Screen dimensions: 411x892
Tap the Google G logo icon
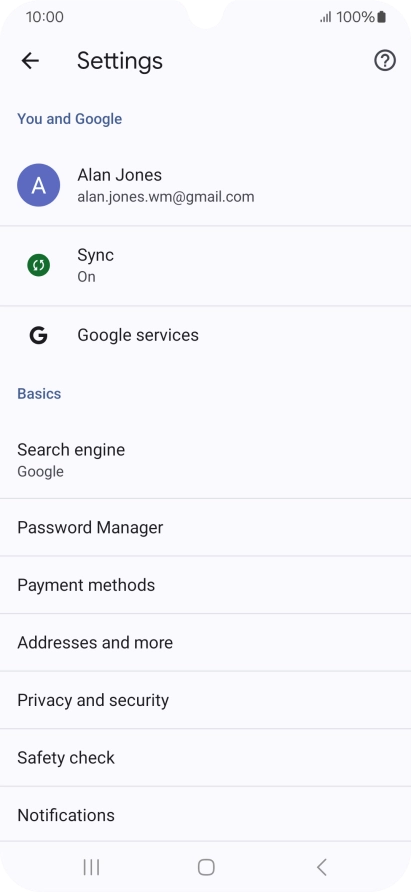tap(39, 335)
